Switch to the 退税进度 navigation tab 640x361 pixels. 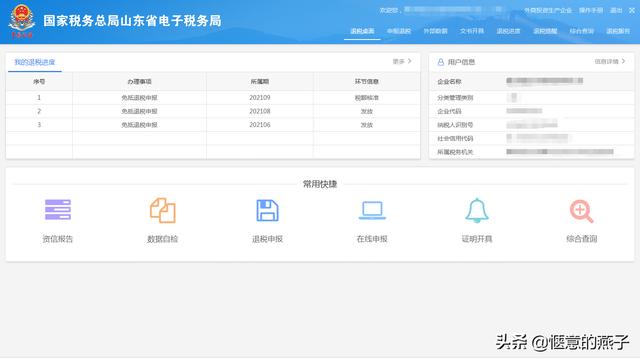point(508,31)
